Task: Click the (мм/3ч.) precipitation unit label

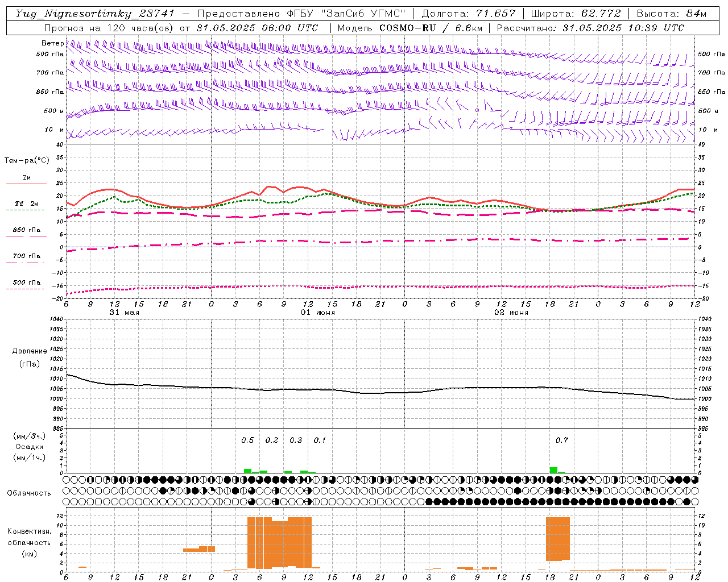Action: pyautogui.click(x=30, y=436)
